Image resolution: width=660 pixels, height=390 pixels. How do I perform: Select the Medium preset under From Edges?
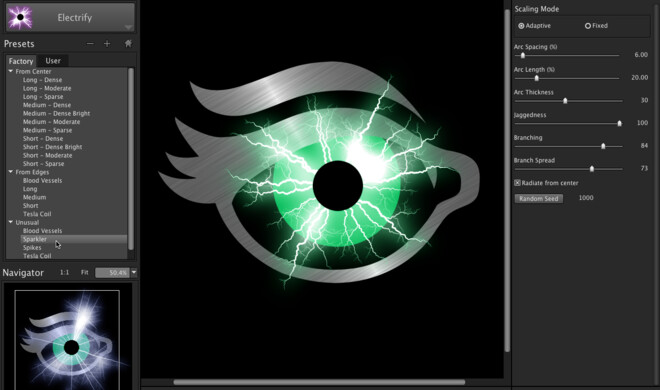tap(35, 197)
